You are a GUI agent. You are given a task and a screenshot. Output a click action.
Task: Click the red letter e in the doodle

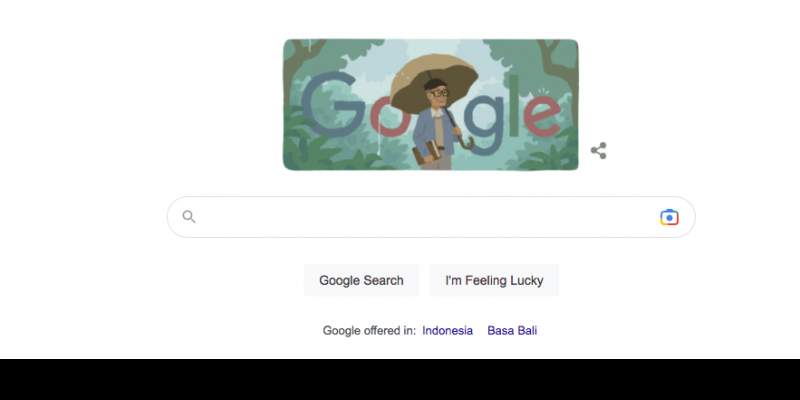541,116
